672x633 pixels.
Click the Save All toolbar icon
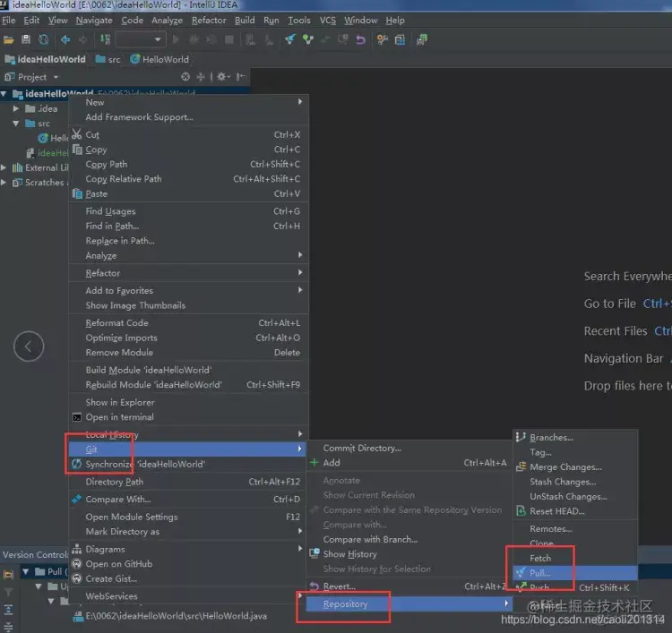click(x=26, y=39)
